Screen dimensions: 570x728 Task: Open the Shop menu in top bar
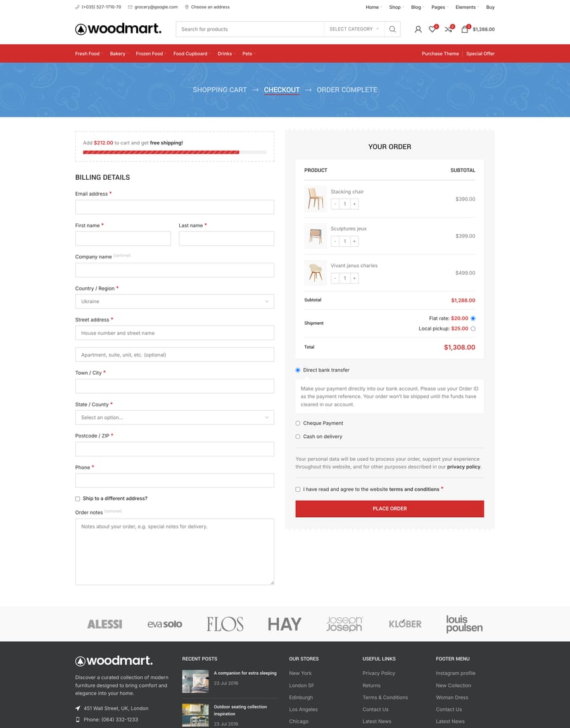(x=396, y=8)
